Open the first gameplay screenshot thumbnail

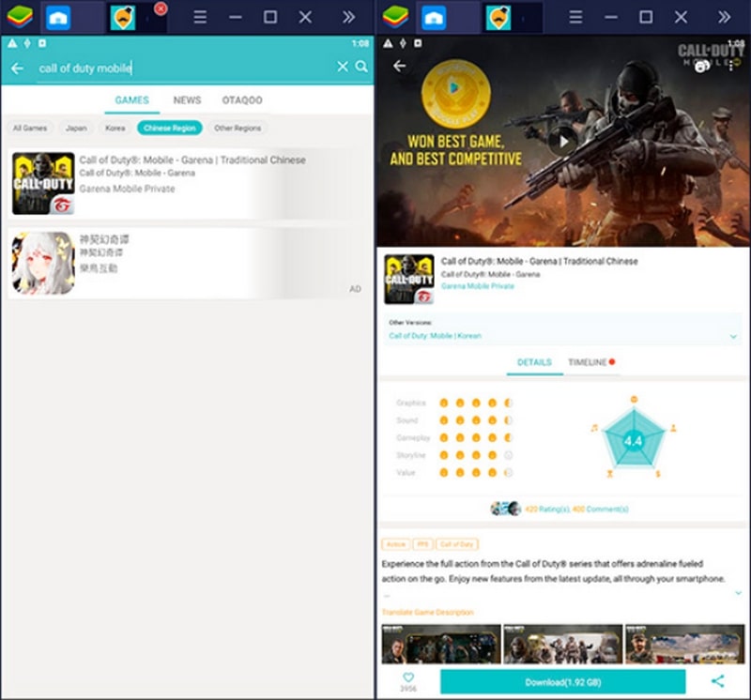click(441, 644)
